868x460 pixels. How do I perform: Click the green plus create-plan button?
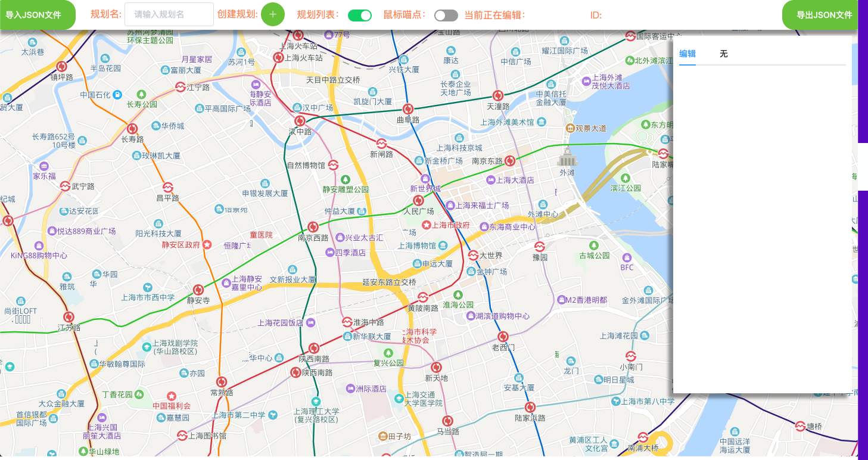pos(273,15)
